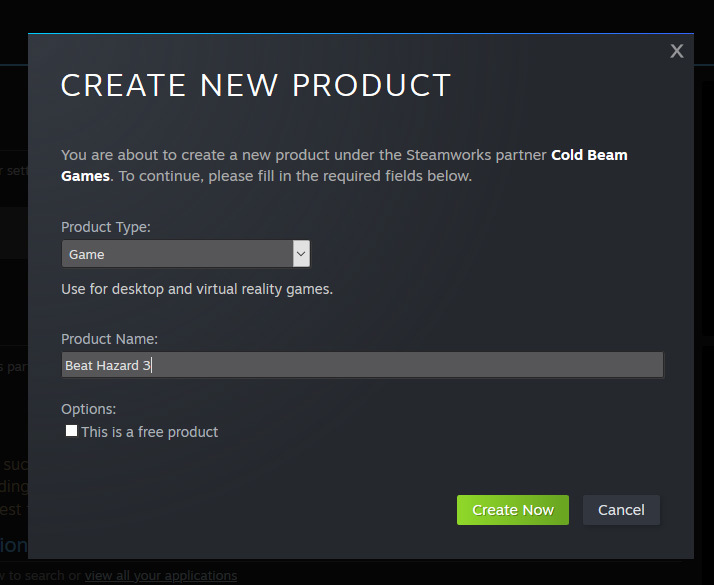Image resolution: width=714 pixels, height=585 pixels.
Task: Click the "Product Name:" label
Action: [x=110, y=339]
